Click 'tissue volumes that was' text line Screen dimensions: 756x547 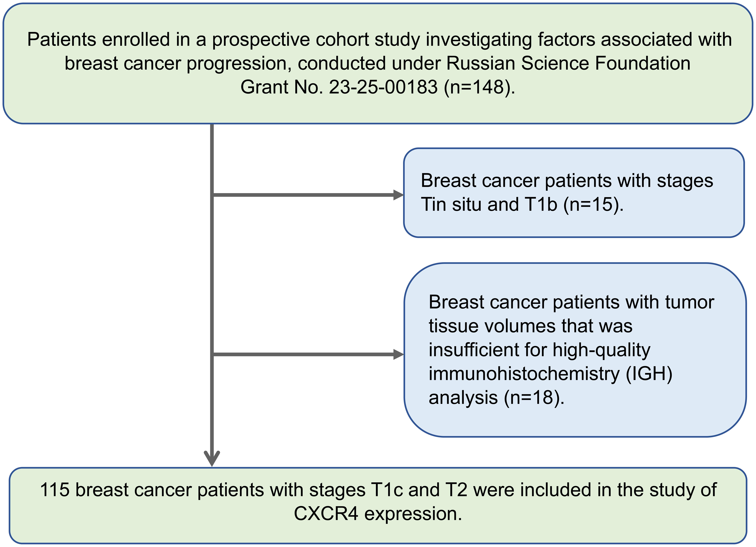pos(530,326)
